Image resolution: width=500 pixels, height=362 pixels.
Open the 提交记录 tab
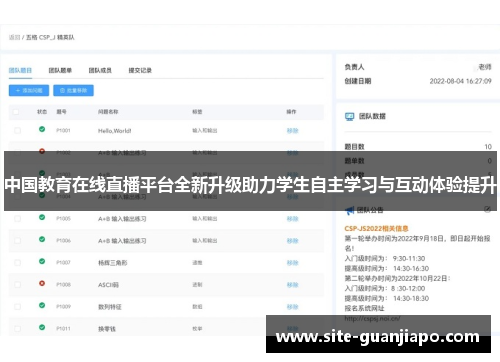tap(140, 70)
